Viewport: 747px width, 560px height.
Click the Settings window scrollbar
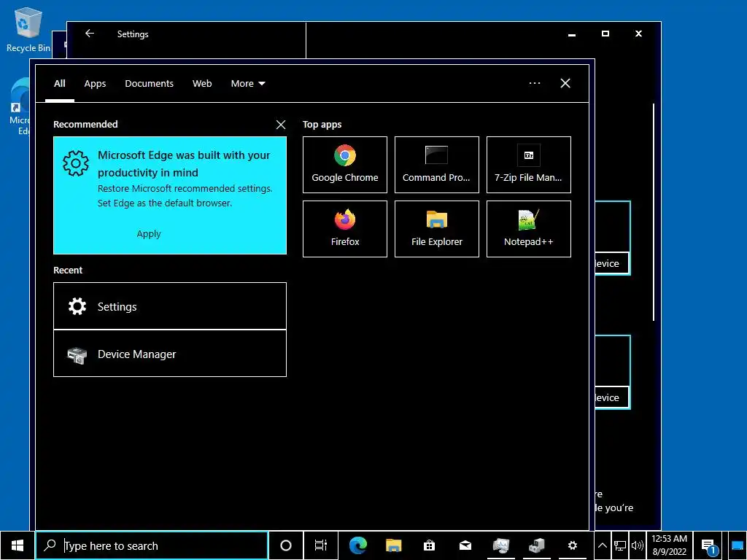coord(653,212)
